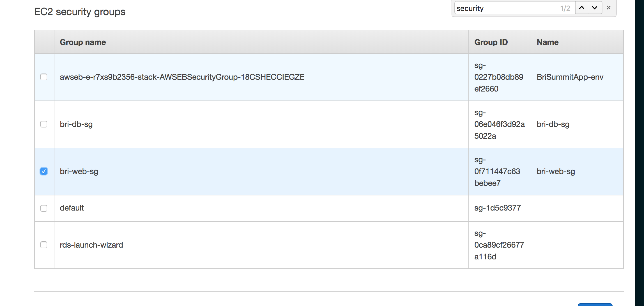Check the awseb-e-r7xs9b2356 security group checkbox
The image size is (644, 306).
coord(44,77)
